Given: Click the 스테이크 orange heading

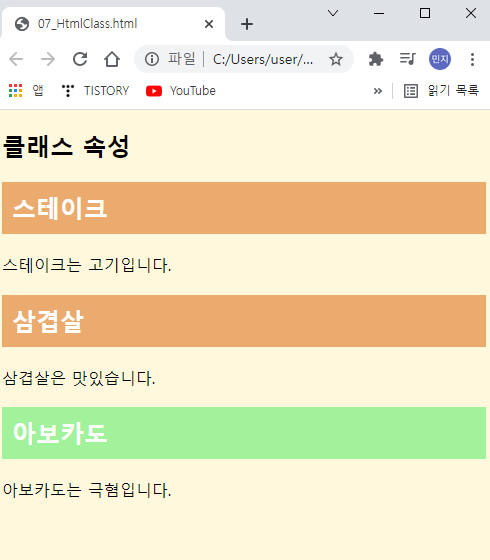Looking at the screenshot, I should (244, 208).
